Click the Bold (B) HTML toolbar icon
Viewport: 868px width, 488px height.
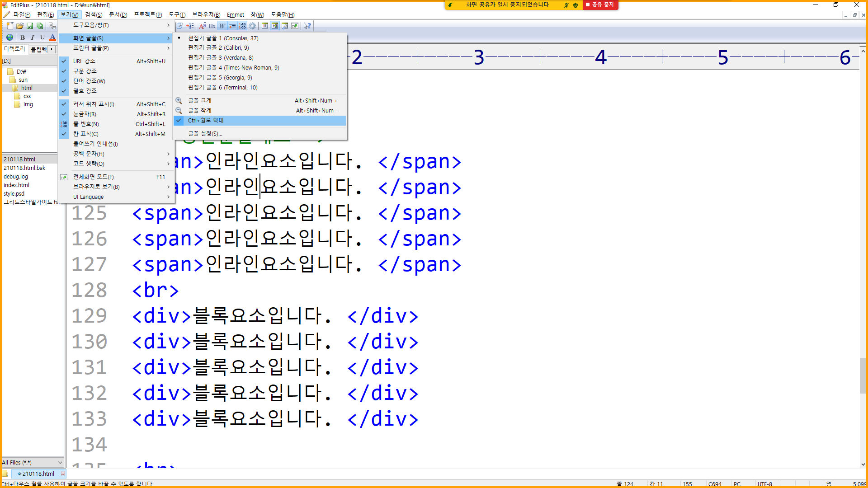[x=23, y=38]
